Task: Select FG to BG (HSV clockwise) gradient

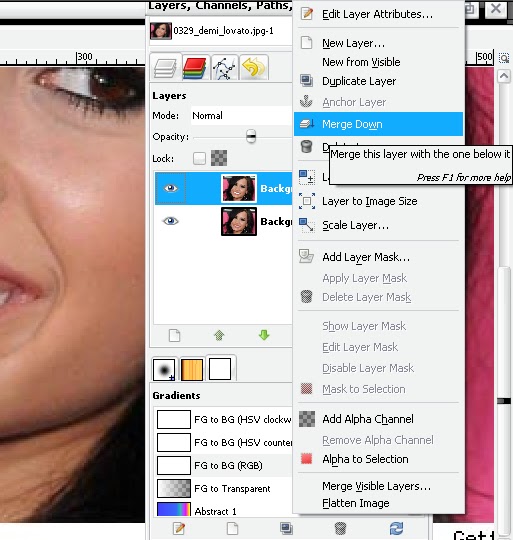Action: 223,419
